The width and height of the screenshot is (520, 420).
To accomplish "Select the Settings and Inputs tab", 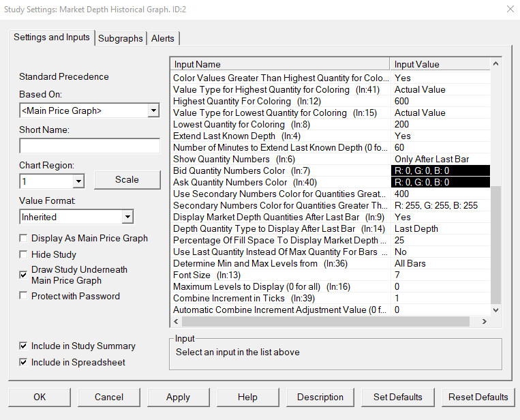I will tap(52, 37).
